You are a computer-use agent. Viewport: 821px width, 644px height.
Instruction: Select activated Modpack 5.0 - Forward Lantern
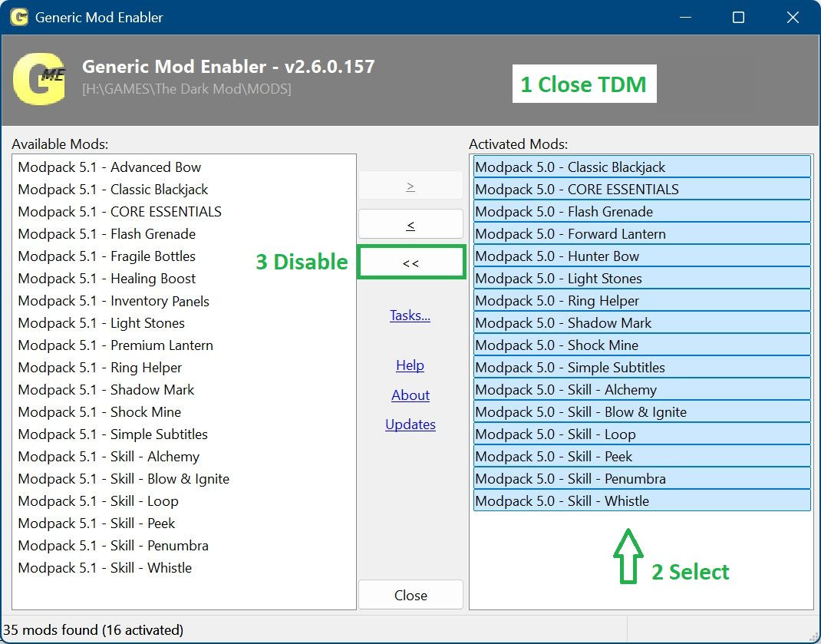(x=642, y=233)
